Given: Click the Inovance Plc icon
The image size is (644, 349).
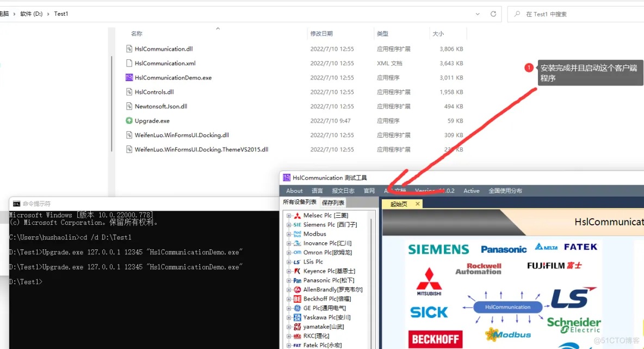Looking at the screenshot, I should click(x=298, y=243).
